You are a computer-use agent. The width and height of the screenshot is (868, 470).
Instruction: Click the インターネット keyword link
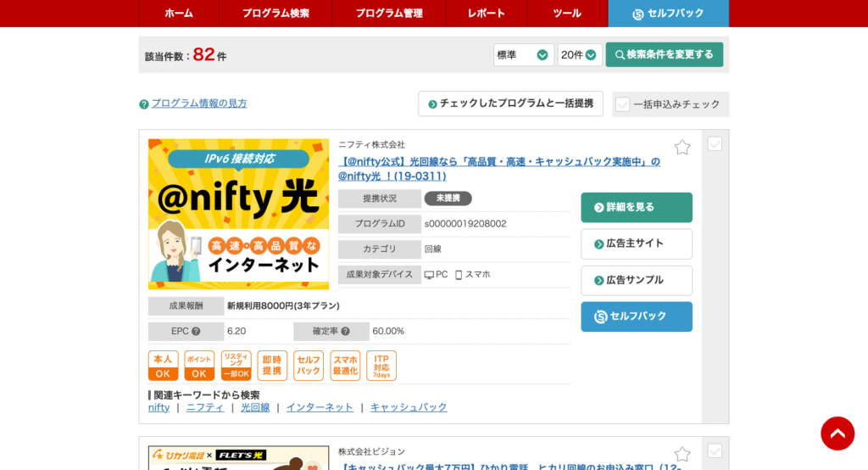tap(320, 407)
